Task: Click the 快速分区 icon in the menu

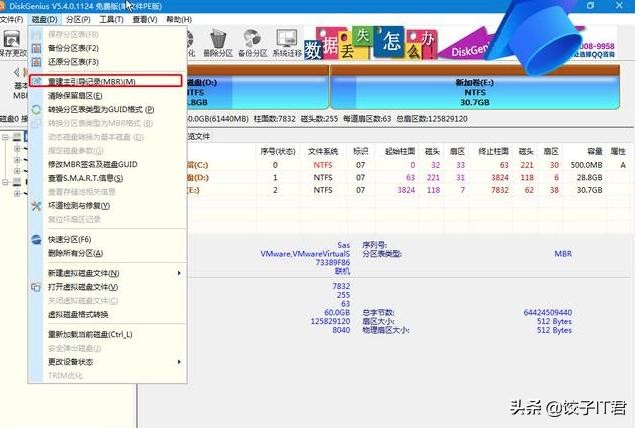Action: click(x=37, y=240)
